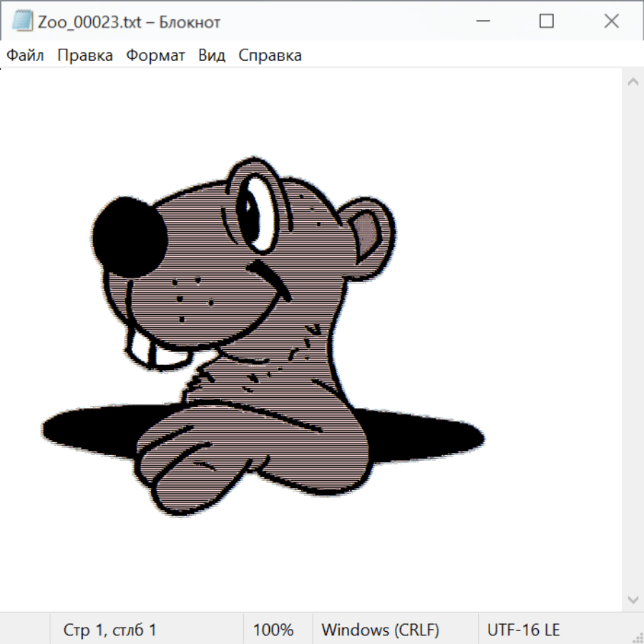Click the resize grip in the bottom corner
Viewport: 644px width, 644px height.
638,638
